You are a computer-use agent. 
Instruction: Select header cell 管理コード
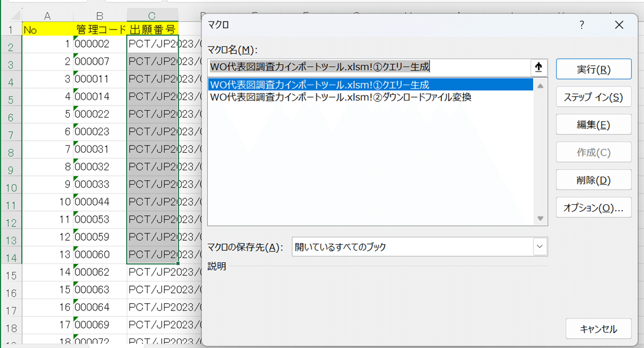100,29
